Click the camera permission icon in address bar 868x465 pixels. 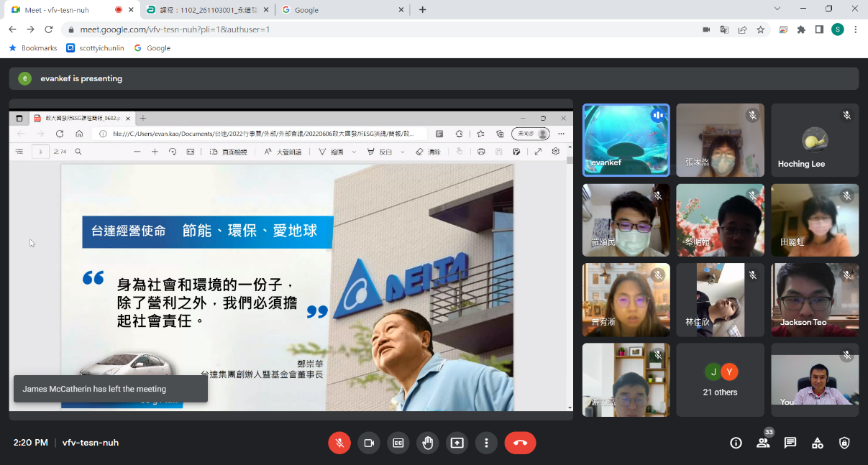[706, 29]
